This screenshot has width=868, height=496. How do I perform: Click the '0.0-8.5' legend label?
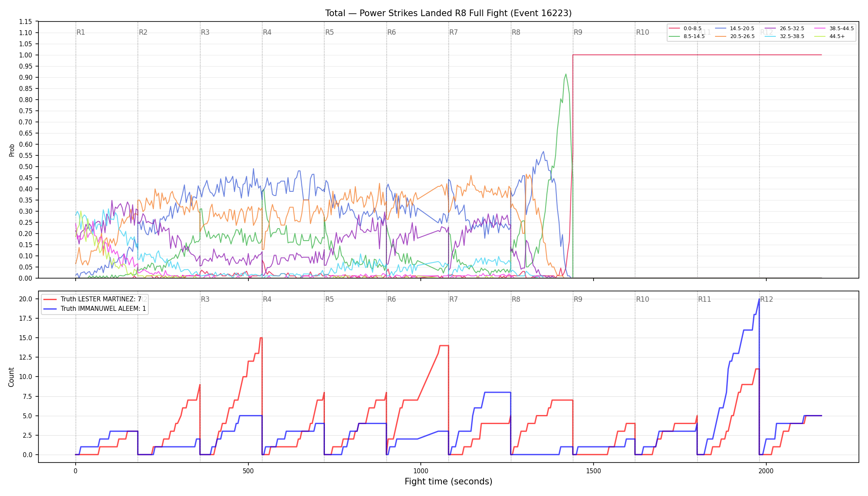[x=692, y=29]
